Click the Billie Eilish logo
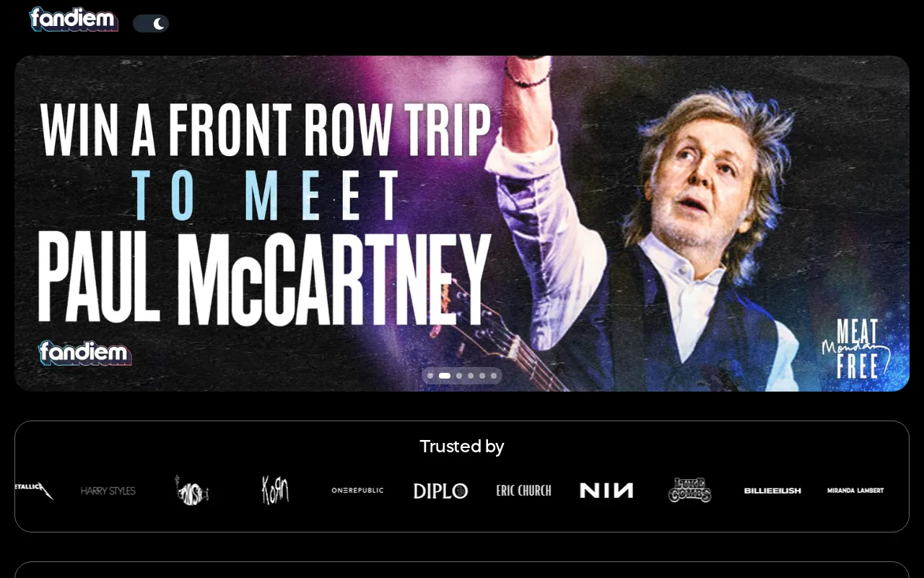The image size is (924, 578). [x=772, y=491]
